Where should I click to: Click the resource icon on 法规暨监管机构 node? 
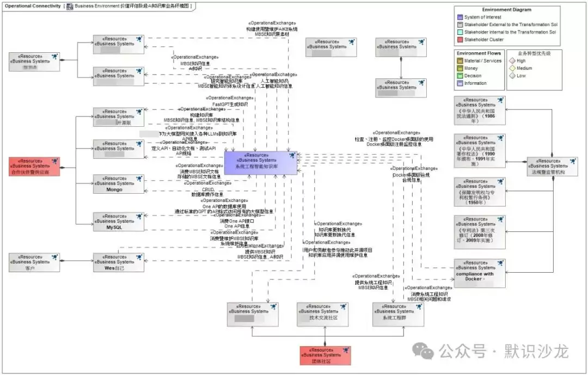click(573, 162)
